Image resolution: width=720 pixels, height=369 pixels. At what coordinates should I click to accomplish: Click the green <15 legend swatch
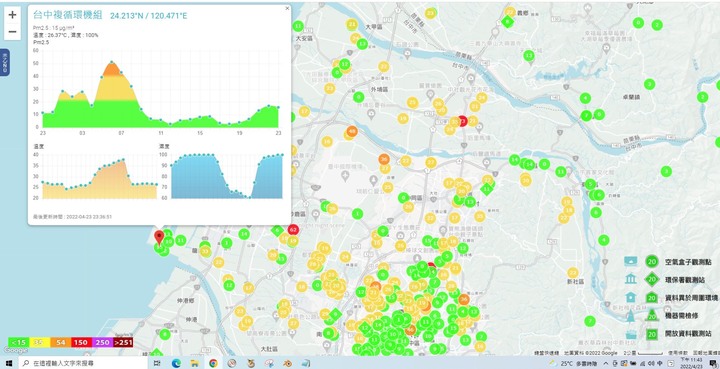[x=19, y=342]
